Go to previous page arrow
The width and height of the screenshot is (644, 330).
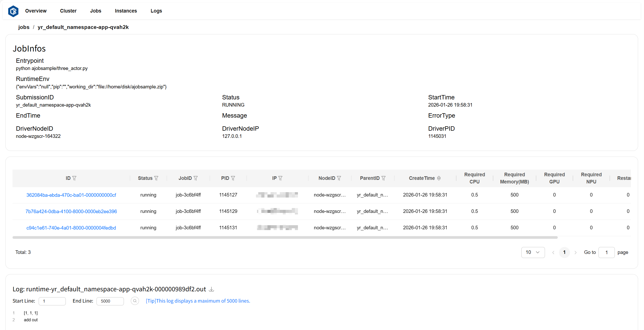(x=553, y=252)
